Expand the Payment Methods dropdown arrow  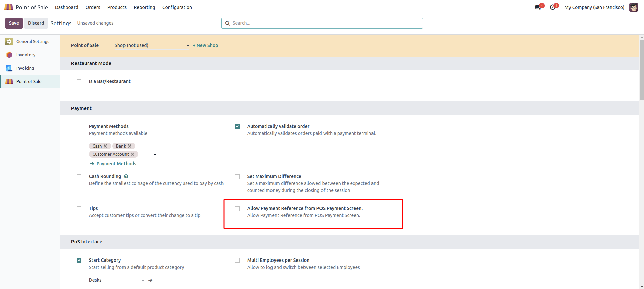click(155, 155)
